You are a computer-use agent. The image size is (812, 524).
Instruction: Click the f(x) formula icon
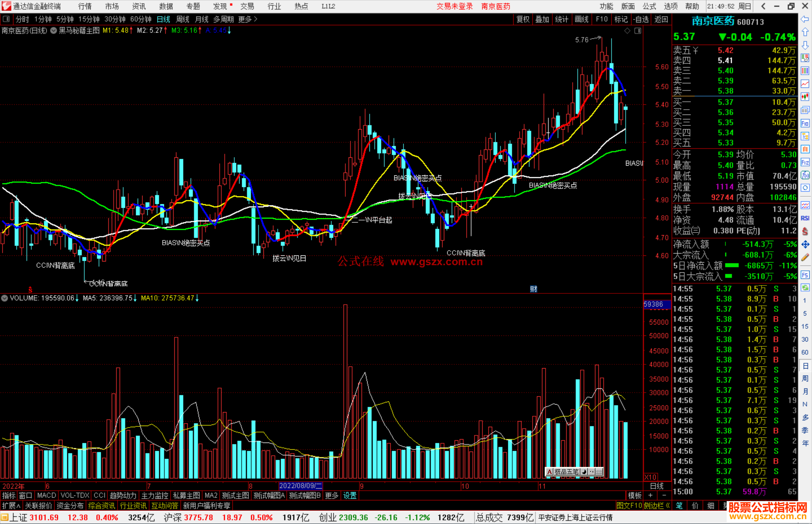click(x=805, y=175)
